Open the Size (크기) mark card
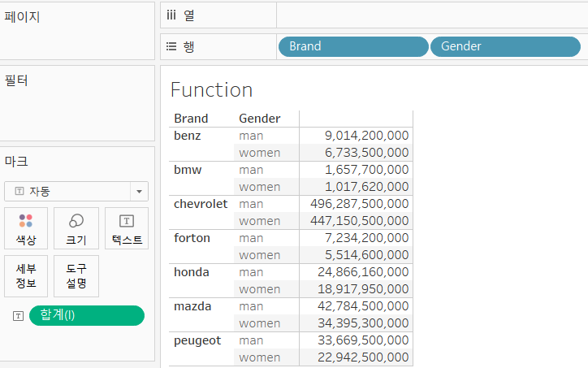The height and width of the screenshot is (368, 588). (76, 228)
